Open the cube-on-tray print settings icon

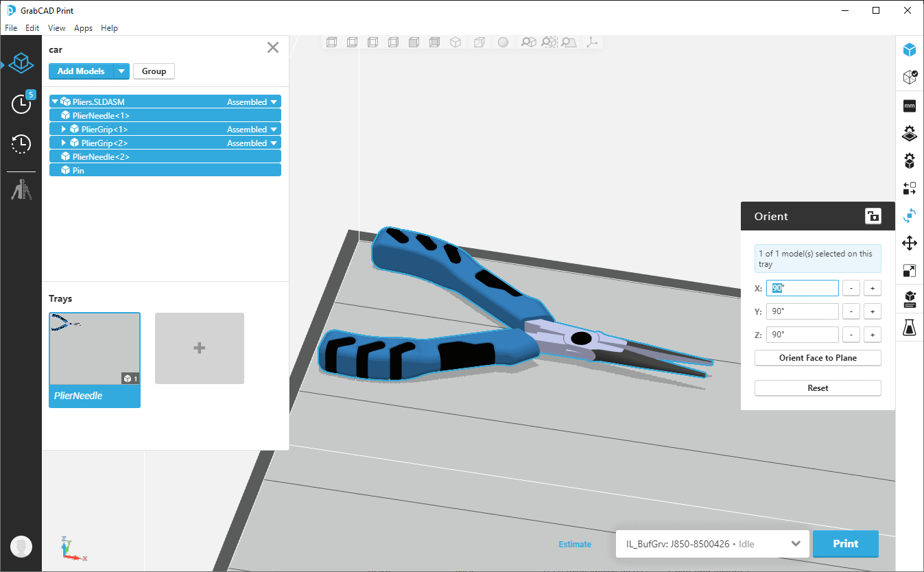point(910,299)
